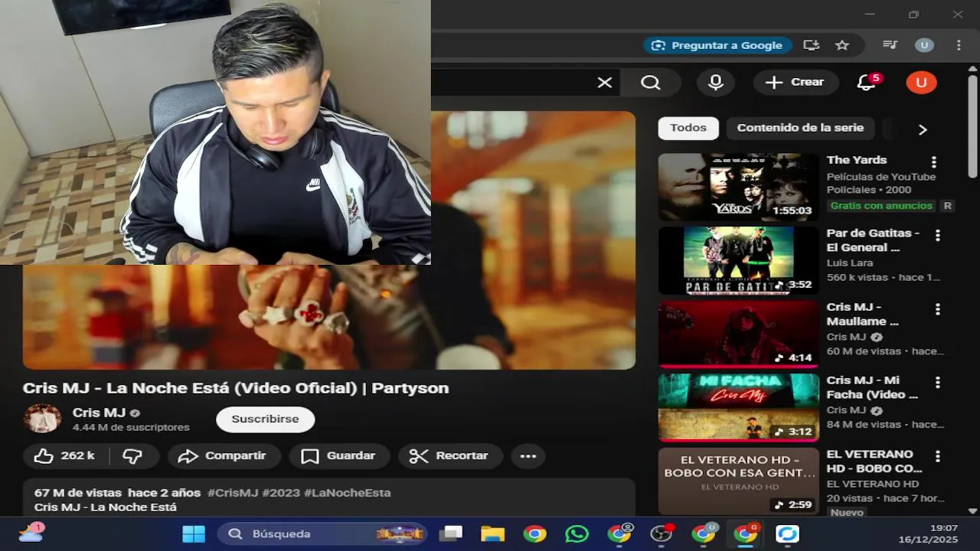Click taskbar Búsqueda search box
980x551 pixels.
(323, 533)
